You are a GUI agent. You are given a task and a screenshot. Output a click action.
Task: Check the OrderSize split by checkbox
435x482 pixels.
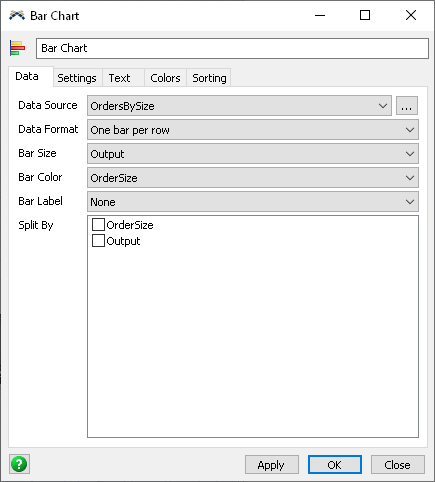tap(98, 225)
